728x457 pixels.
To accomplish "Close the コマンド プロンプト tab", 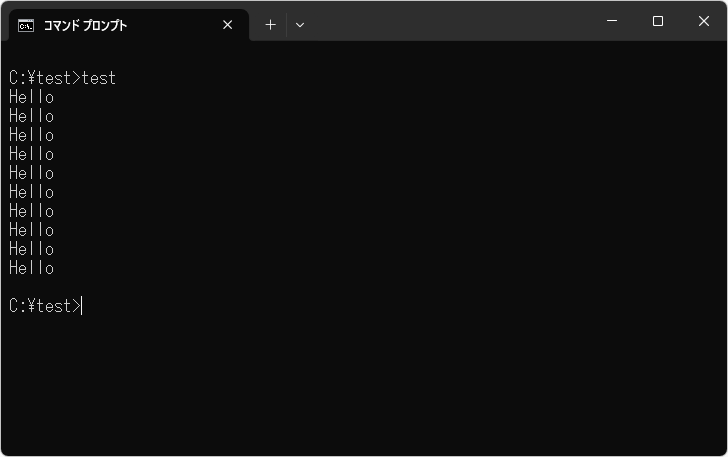I will pyautogui.click(x=227, y=25).
